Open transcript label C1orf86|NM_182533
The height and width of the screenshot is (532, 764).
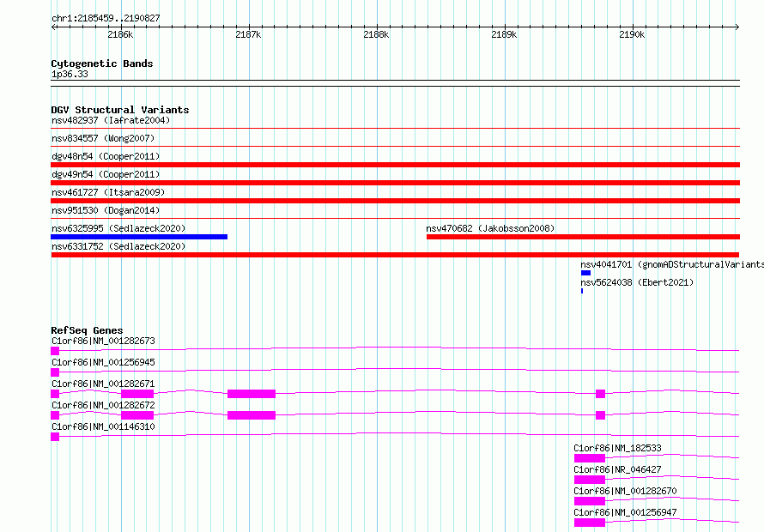click(x=617, y=448)
